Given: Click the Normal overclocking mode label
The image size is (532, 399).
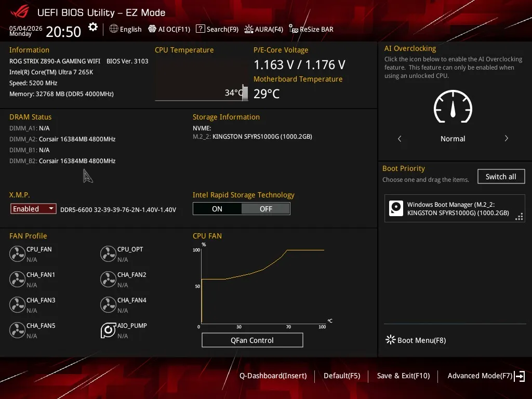Looking at the screenshot, I should [x=453, y=138].
